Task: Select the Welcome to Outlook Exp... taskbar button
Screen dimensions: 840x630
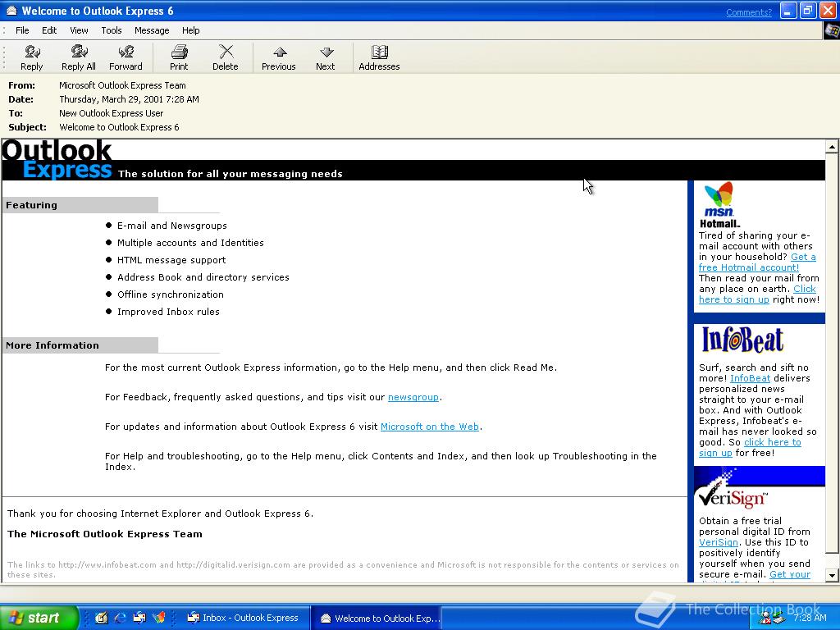Action: [377, 618]
